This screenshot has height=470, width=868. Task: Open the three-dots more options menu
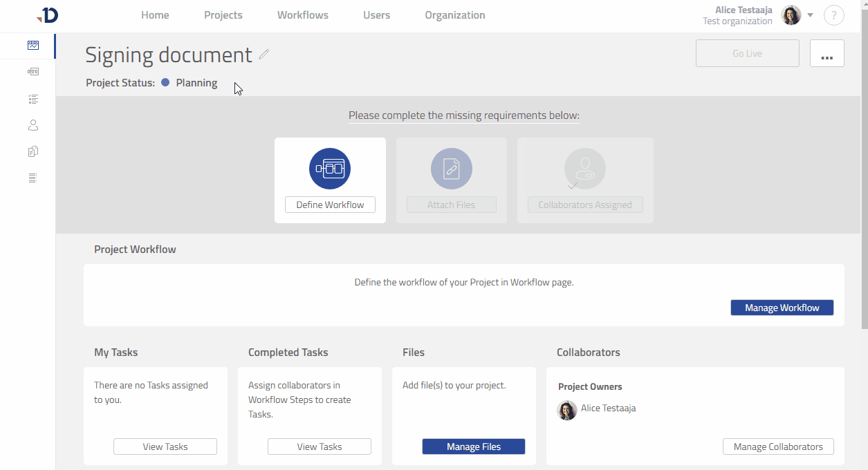click(x=827, y=53)
